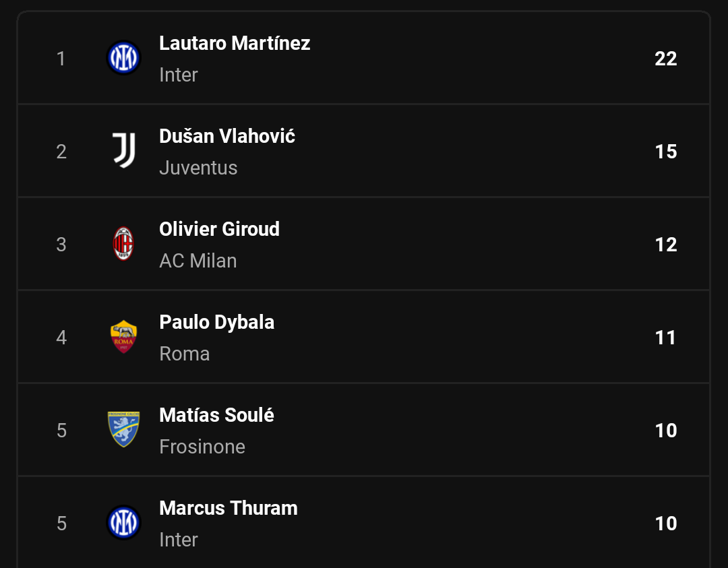Open Dušan Vlahović player name

coord(227,136)
